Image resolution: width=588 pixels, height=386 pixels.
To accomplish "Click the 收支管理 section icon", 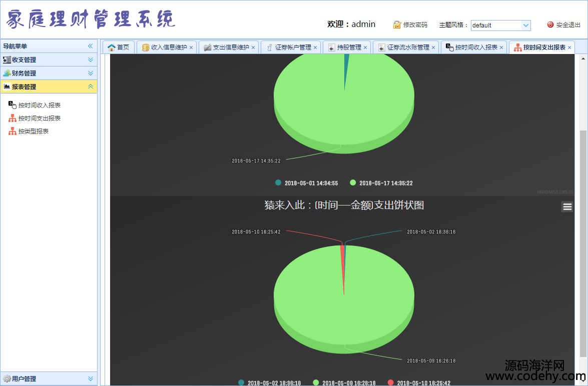I will pyautogui.click(x=7, y=59).
